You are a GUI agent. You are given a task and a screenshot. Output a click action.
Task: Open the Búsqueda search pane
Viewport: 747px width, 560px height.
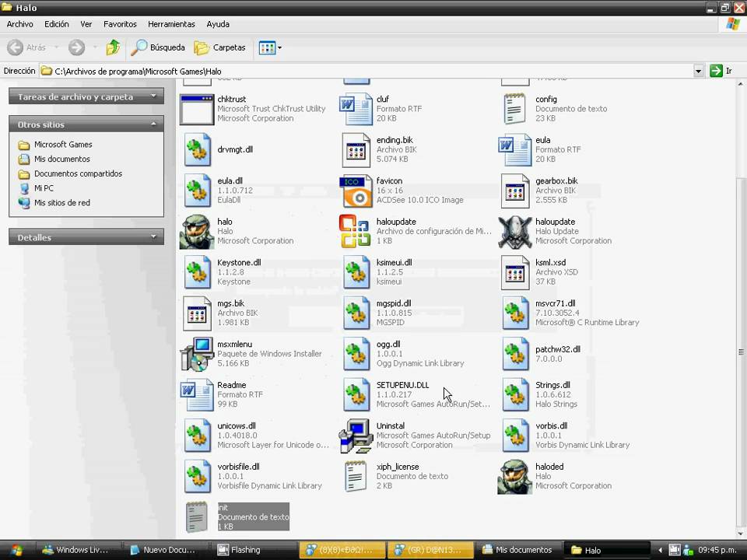click(158, 47)
